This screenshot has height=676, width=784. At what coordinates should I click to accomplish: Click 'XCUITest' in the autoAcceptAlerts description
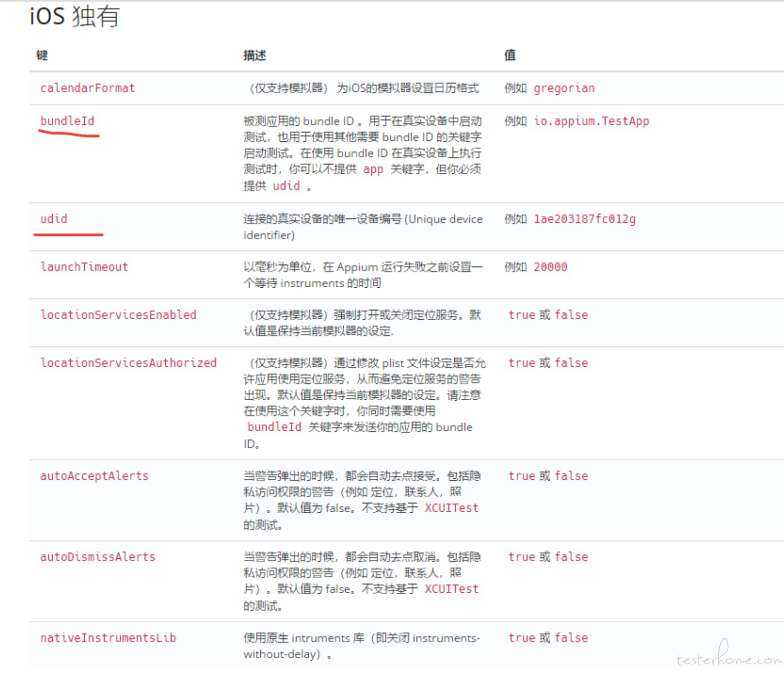click(451, 508)
